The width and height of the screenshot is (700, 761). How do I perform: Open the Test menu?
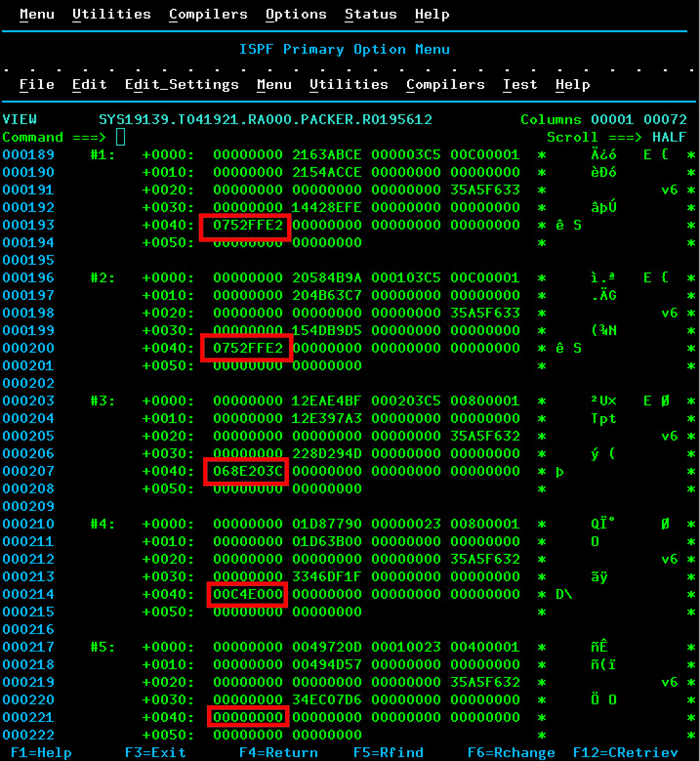(520, 85)
